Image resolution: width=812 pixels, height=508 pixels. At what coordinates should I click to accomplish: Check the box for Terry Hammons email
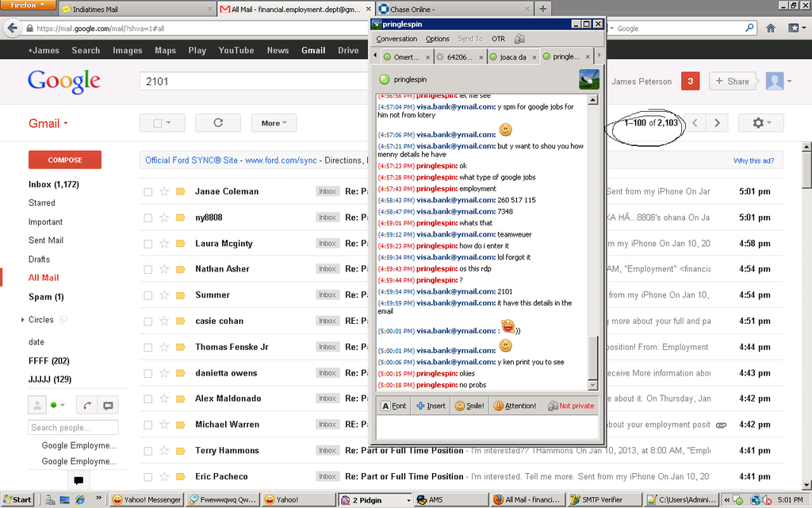pos(148,451)
